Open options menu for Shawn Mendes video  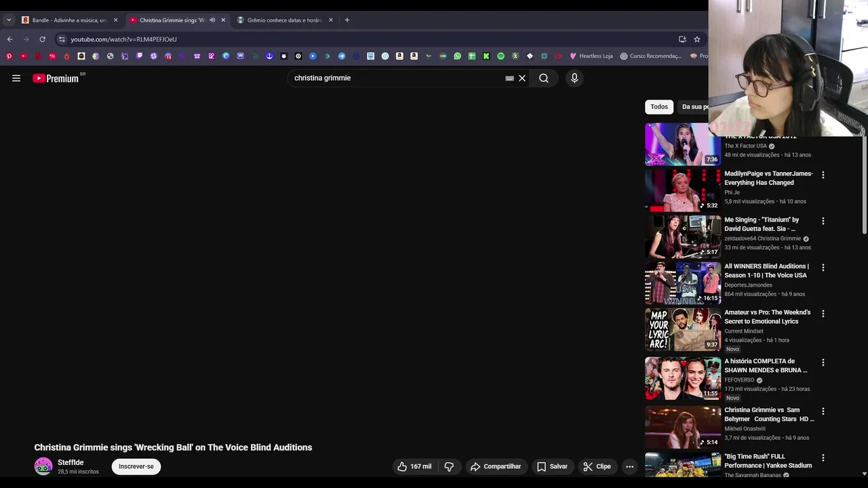coord(823,363)
